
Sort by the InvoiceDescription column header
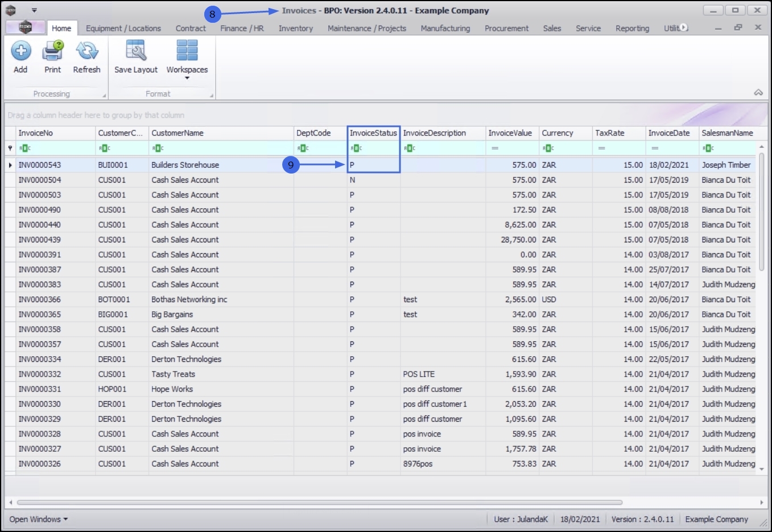[443, 133]
